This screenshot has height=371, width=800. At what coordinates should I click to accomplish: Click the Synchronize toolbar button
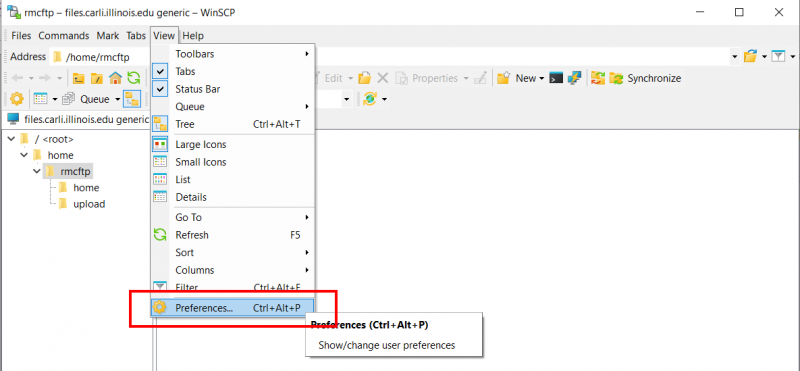click(x=645, y=79)
